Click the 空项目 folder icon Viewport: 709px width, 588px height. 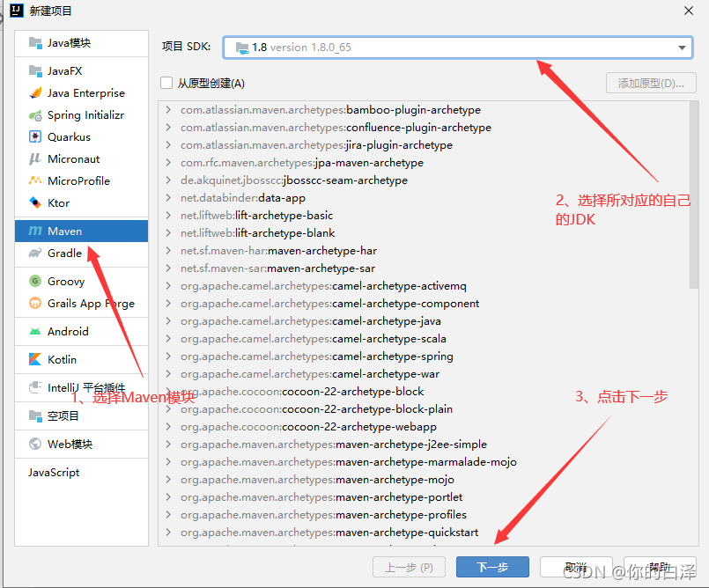[35, 415]
